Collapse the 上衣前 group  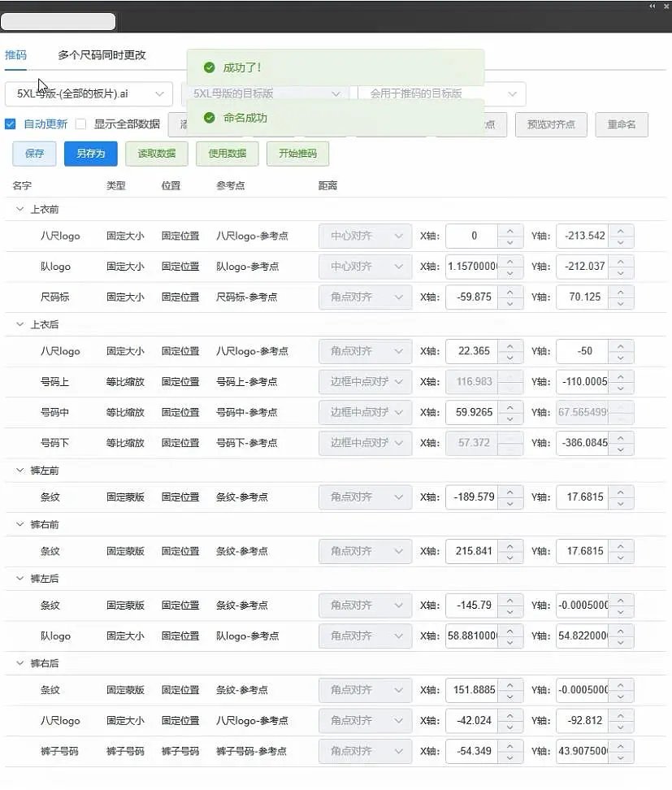(x=20, y=210)
